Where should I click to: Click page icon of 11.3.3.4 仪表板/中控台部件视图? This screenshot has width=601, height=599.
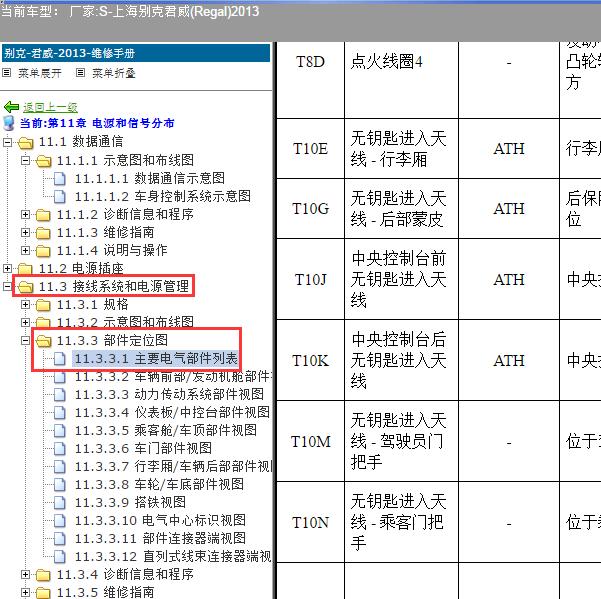pos(59,412)
